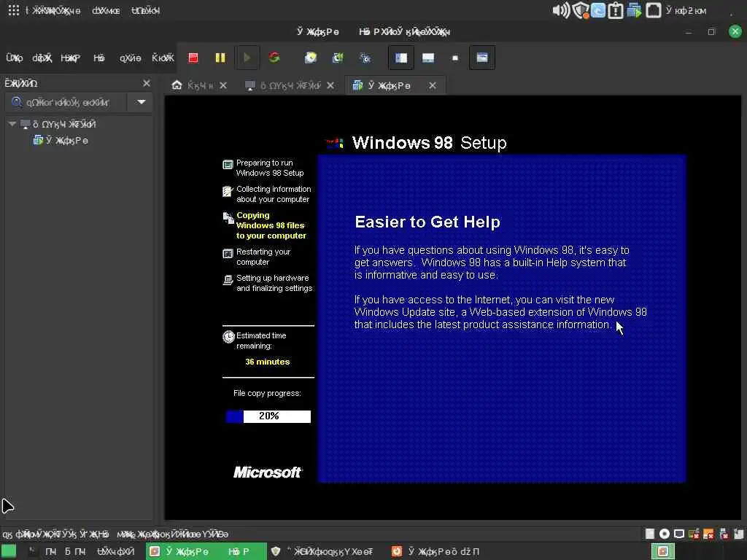Open the View menu in the VMware menu bar

tap(71, 58)
